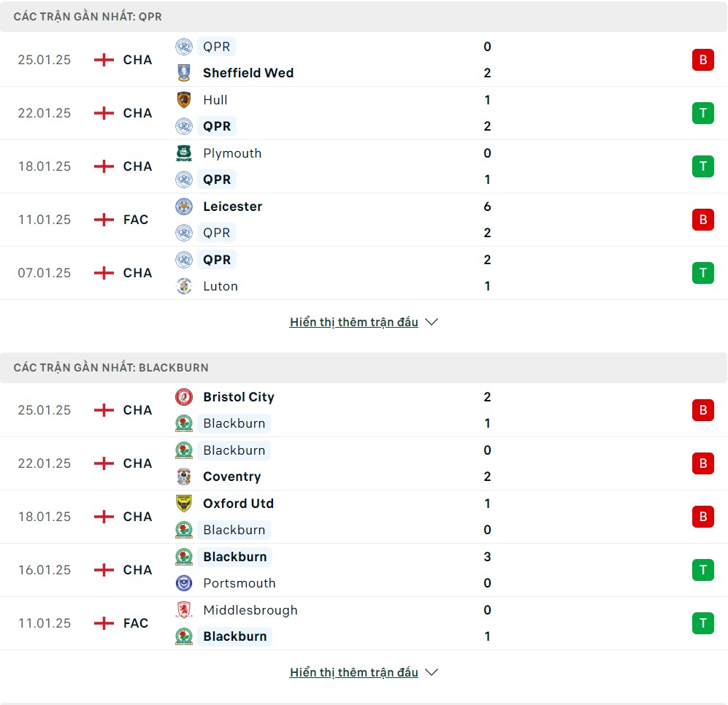Click the Coventry club crest icon
Viewport: 728px width, 705px height.
[x=184, y=476]
